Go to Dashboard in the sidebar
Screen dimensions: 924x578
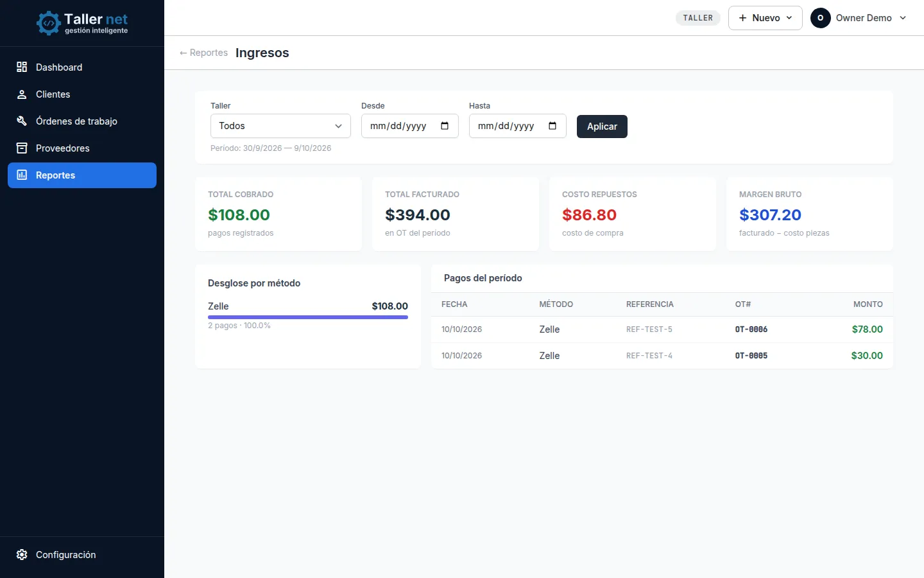pyautogui.click(x=82, y=67)
